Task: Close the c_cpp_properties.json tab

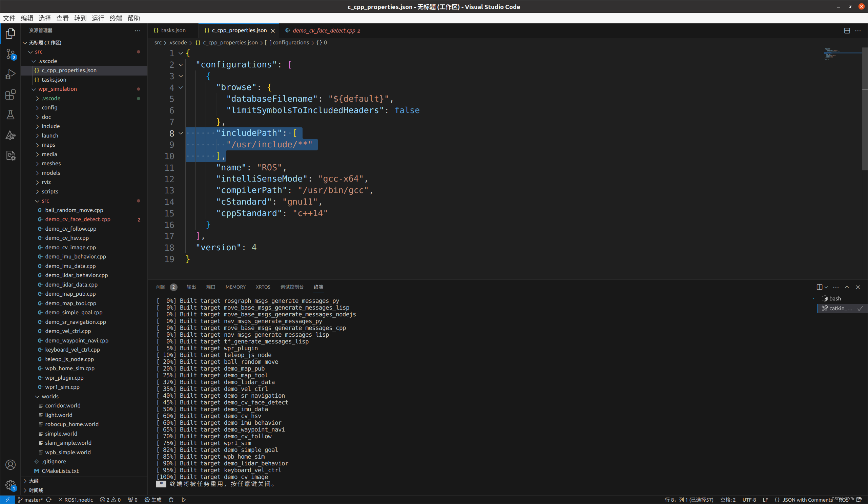Action: click(x=273, y=30)
